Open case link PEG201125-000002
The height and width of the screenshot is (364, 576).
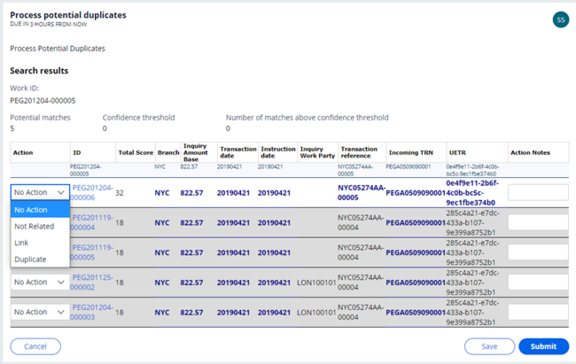pyautogui.click(x=92, y=282)
